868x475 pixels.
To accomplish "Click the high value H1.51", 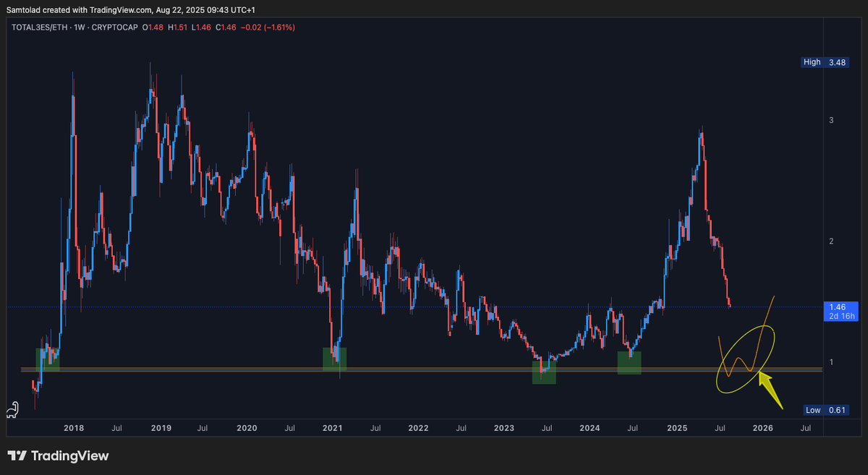I will tap(179, 26).
